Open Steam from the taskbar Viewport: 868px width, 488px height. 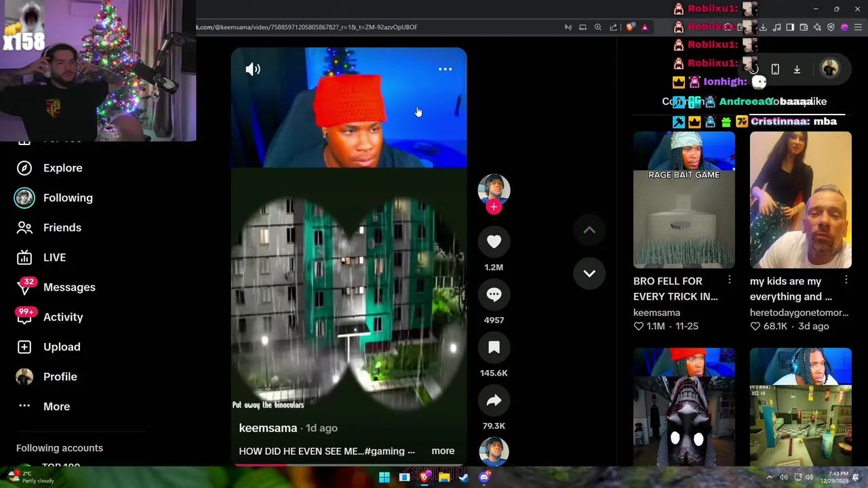464,477
